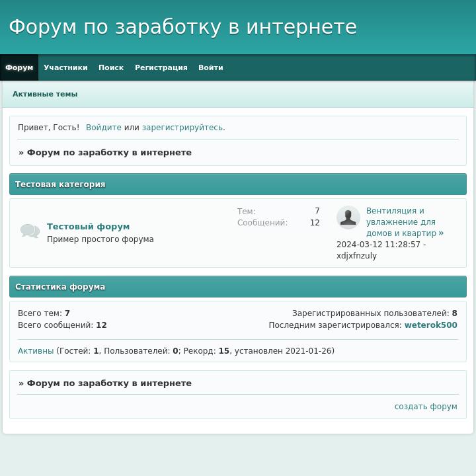View the profile of user weterok500
Screen dimensions: 476x476
430,325
